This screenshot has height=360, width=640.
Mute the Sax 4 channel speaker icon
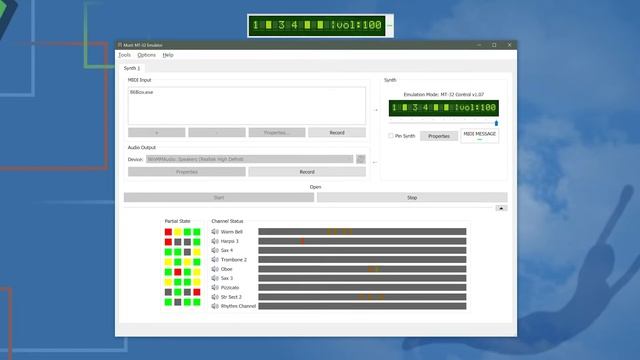215,250
